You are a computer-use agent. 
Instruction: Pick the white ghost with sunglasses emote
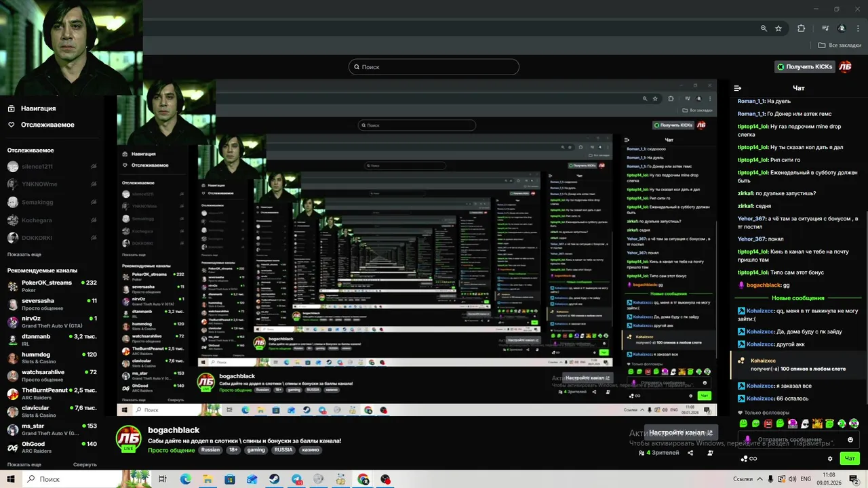tap(805, 424)
